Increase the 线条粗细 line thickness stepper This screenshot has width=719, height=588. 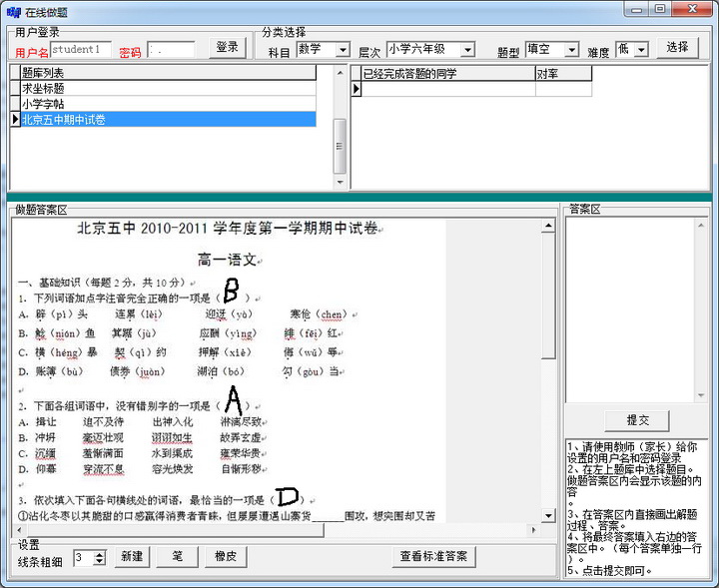100,554
